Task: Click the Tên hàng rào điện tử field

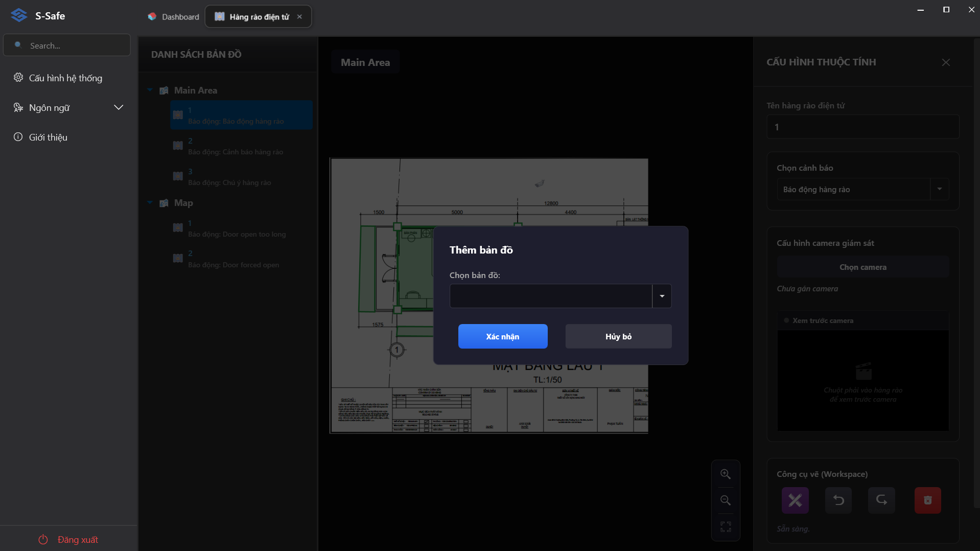Action: coord(863,127)
